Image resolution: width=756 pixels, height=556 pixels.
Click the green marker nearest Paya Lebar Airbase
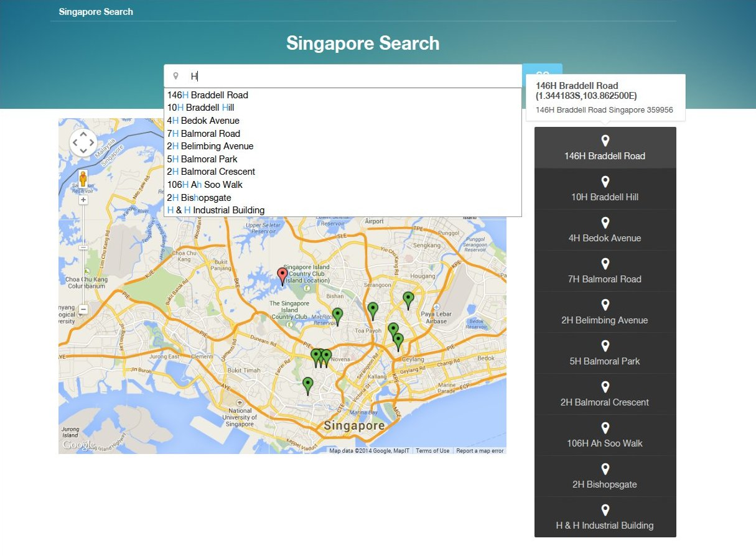408,299
